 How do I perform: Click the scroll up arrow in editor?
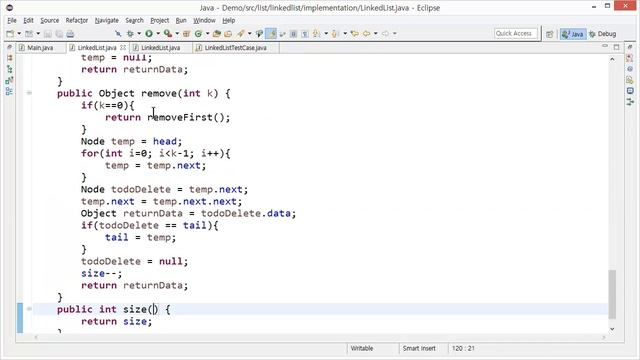(x=612, y=60)
